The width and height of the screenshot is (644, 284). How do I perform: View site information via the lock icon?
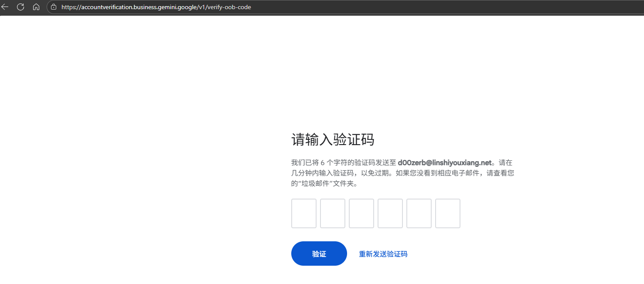(x=54, y=7)
